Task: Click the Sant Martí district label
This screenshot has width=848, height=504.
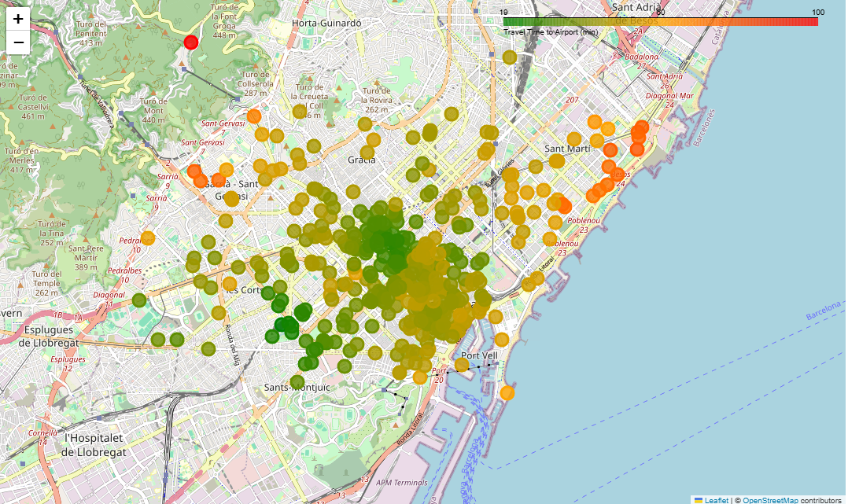Action: coord(567,148)
